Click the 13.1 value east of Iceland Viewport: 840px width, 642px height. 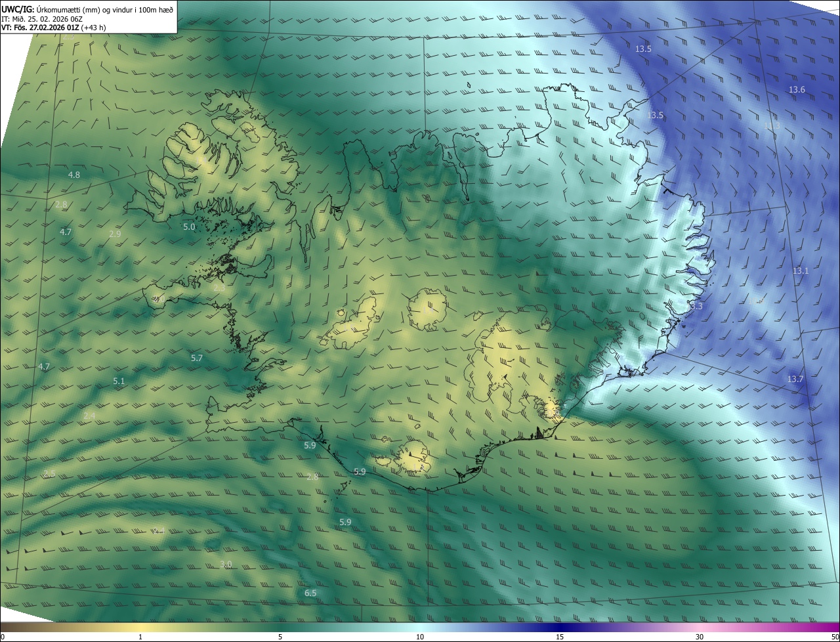pyautogui.click(x=801, y=270)
